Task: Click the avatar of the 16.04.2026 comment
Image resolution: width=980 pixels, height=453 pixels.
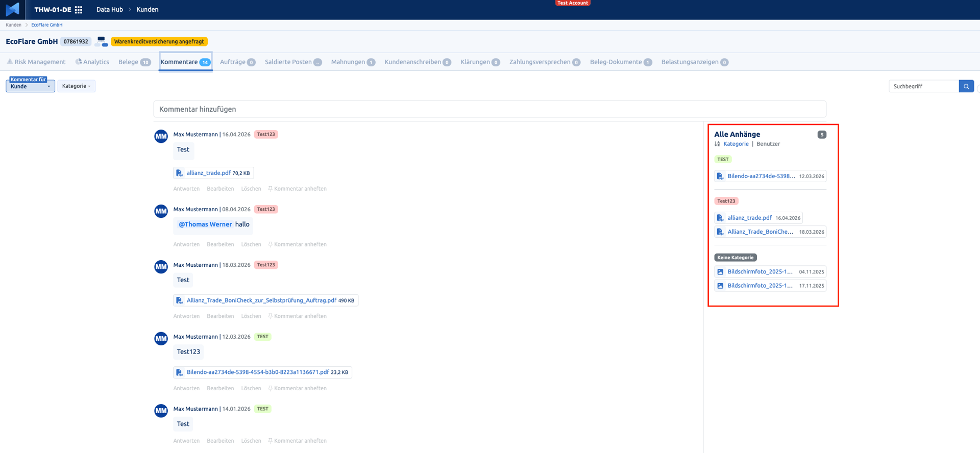Action: click(161, 136)
